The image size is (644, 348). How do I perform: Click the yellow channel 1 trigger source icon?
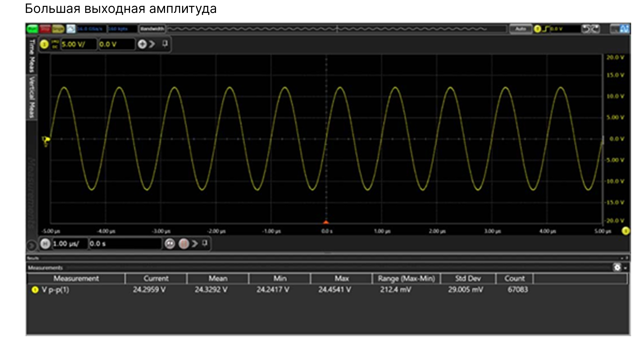point(537,29)
